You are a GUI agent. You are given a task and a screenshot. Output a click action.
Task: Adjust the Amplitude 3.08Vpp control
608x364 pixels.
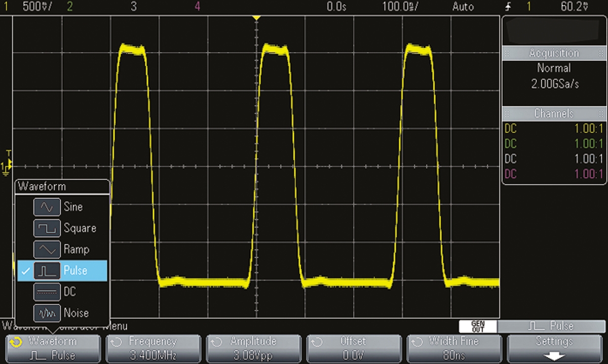253,348
